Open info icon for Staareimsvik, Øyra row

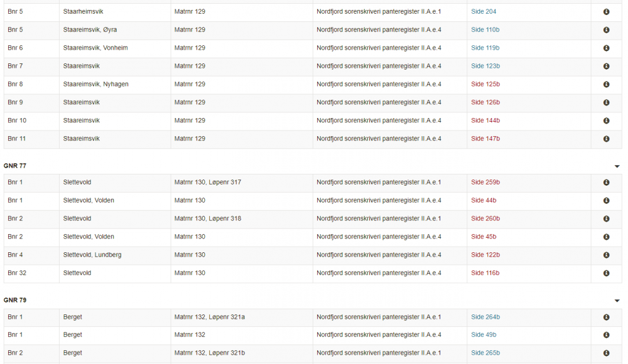[606, 30]
